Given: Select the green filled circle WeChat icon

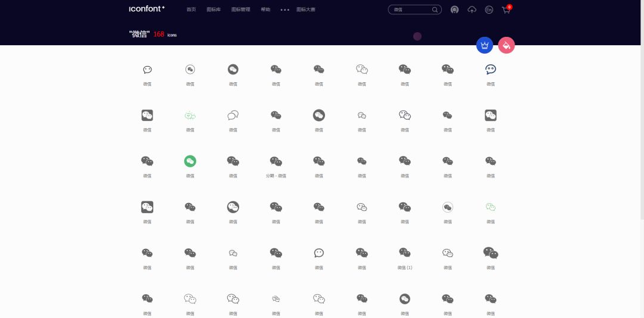Looking at the screenshot, I should [190, 161].
